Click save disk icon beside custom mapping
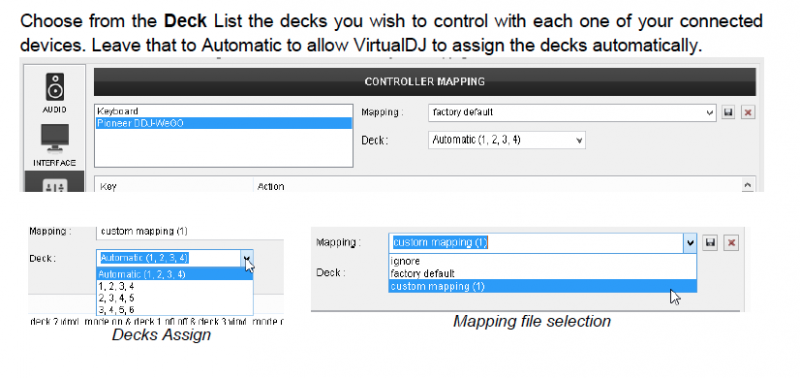Image resolution: width=800 pixels, height=378 pixels. 710,243
